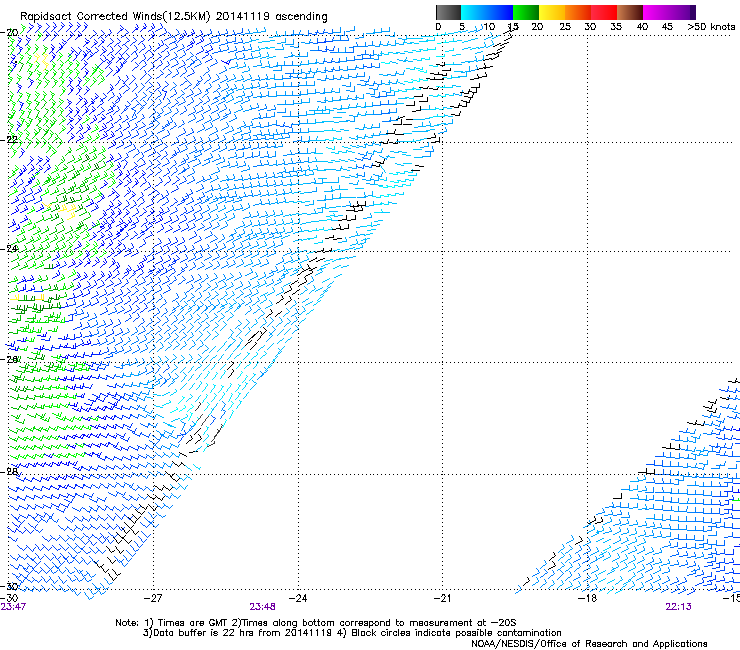Pick the red 30-35 knots legend swatch
740x650 pixels.
[604, 12]
